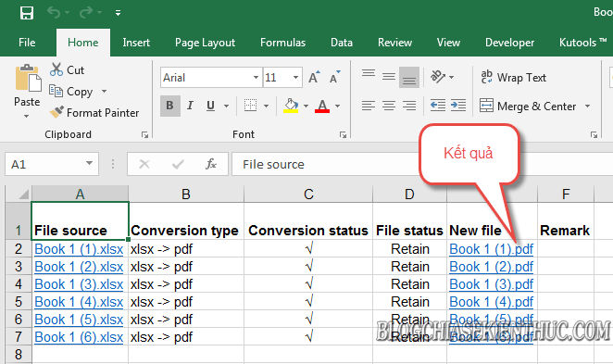Open the Font dialog launcher

click(343, 134)
